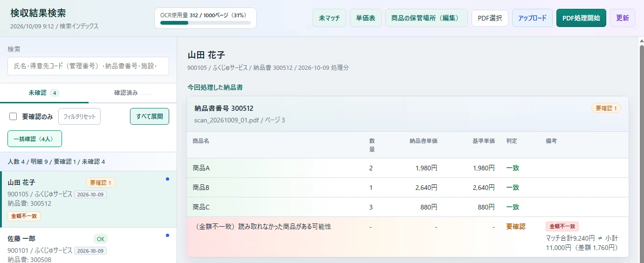Focus the 検索 input field
The width and height of the screenshot is (644, 263).
coord(88,66)
